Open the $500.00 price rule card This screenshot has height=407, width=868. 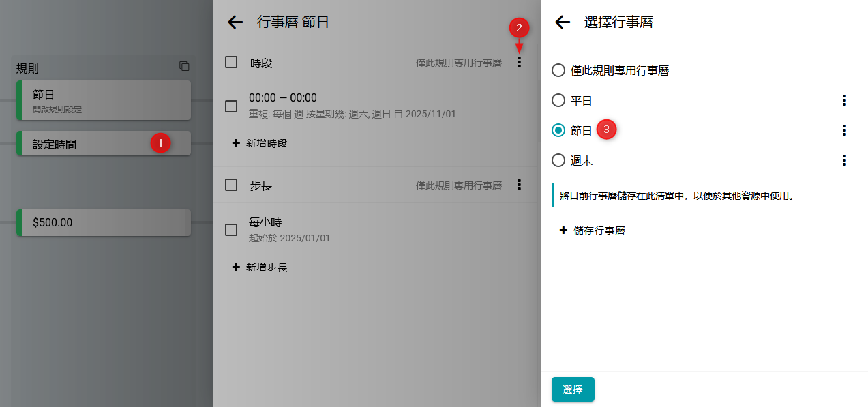104,222
